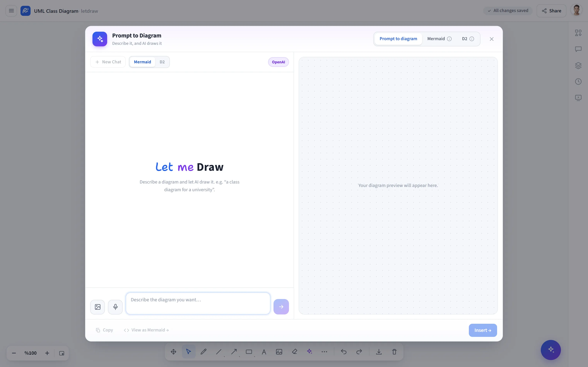Open the version history clock icon
This screenshot has height=367, width=588.
tap(578, 82)
